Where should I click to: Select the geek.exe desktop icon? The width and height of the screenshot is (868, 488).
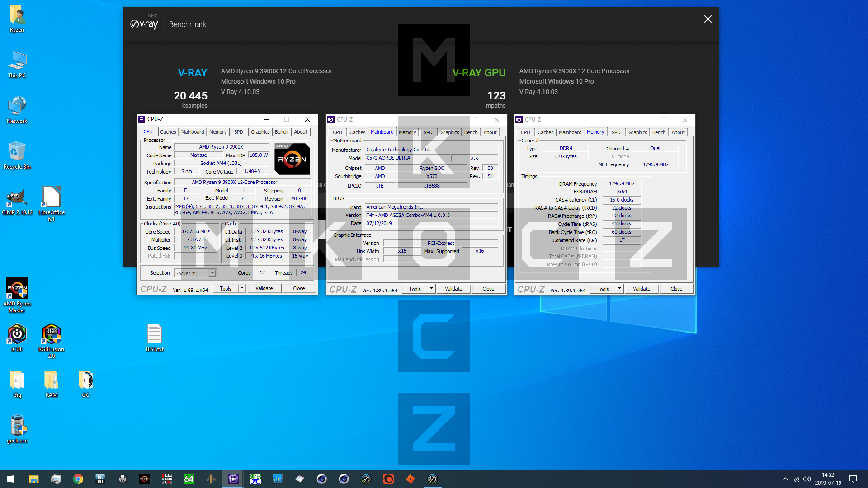(17, 430)
